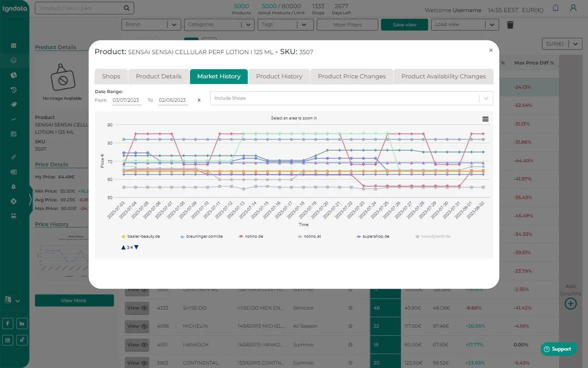Switch to the Product History tab

coord(279,76)
